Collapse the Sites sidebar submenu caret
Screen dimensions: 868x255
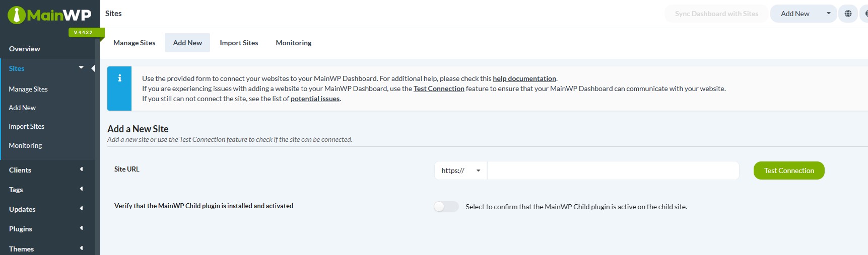click(x=81, y=68)
